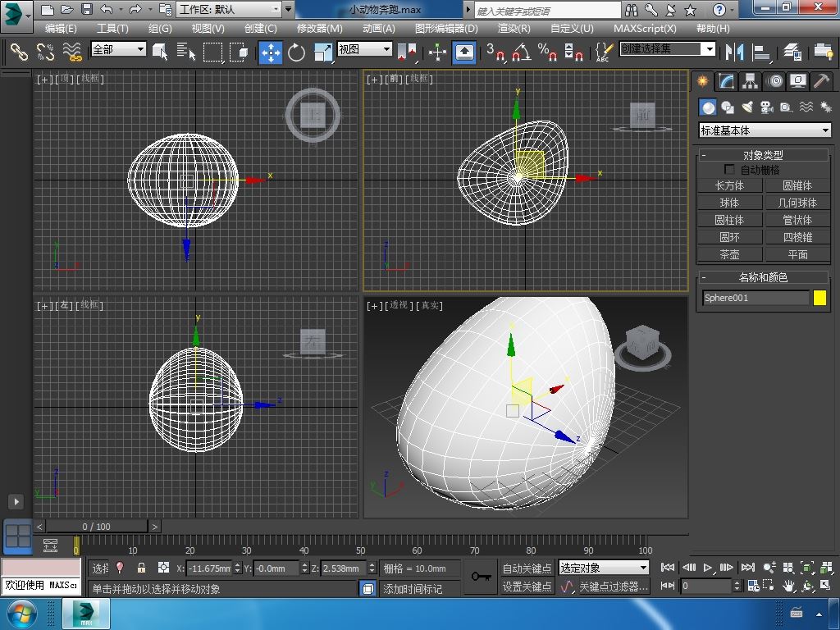Toggle Select and Manipulate tool
This screenshot has height=630, width=840.
tap(437, 52)
